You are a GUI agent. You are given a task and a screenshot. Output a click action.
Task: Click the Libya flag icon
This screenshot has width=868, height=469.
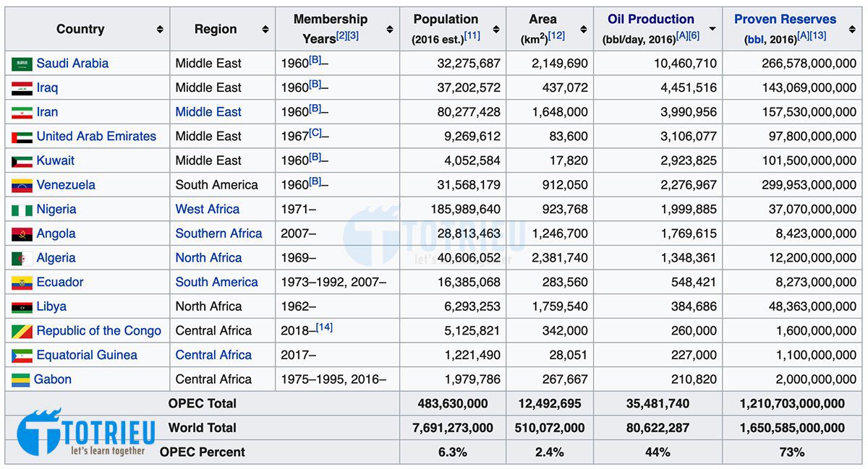(22, 308)
